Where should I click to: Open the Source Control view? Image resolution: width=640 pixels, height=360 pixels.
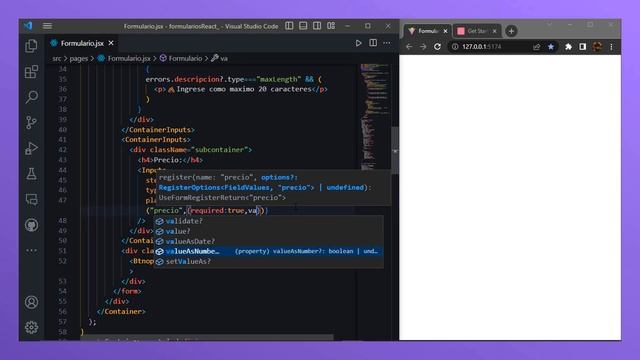(x=31, y=122)
